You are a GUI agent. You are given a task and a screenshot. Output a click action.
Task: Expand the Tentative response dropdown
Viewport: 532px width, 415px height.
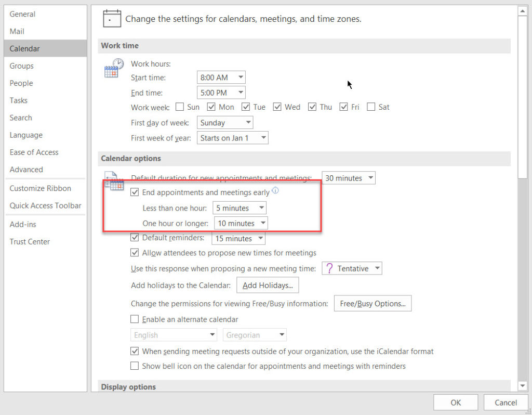(x=352, y=268)
